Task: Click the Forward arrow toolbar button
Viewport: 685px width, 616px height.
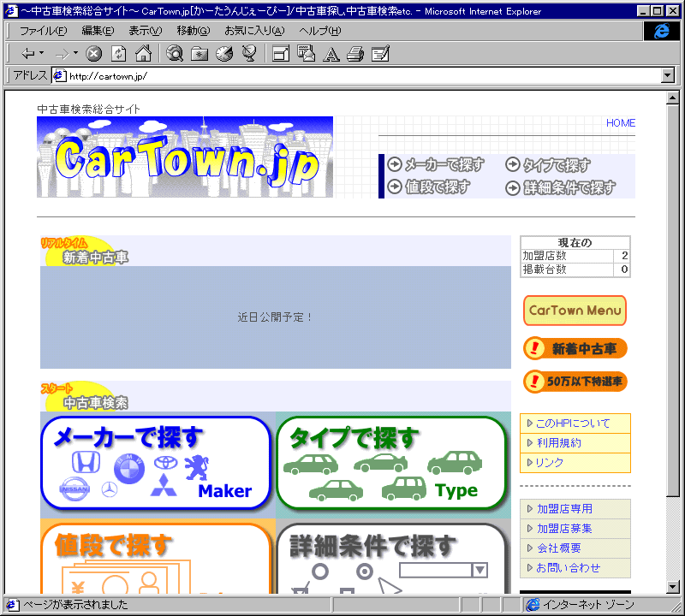Action: pos(62,54)
